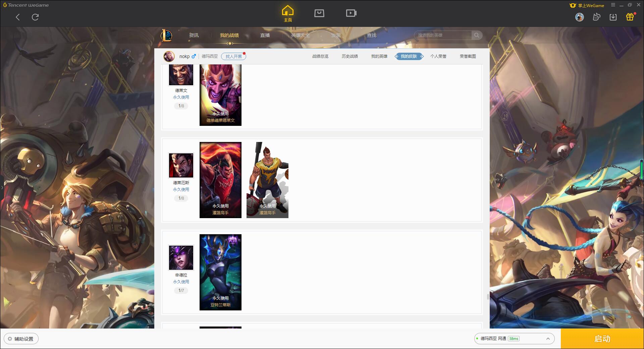Click the 德玛西亚 server label
The height and width of the screenshot is (349, 644).
[210, 56]
